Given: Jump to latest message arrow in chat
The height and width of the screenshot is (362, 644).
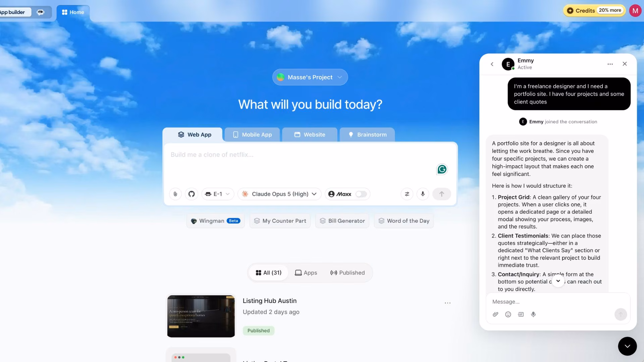Looking at the screenshot, I should (x=558, y=281).
